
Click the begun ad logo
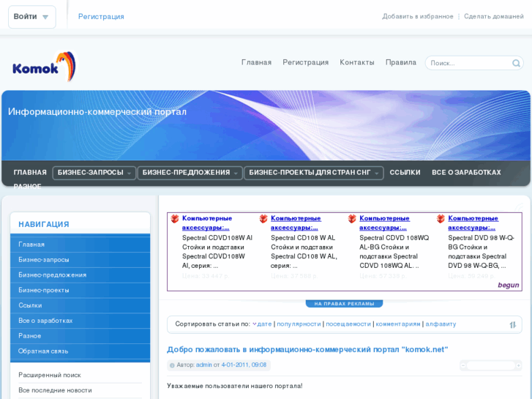[508, 285]
